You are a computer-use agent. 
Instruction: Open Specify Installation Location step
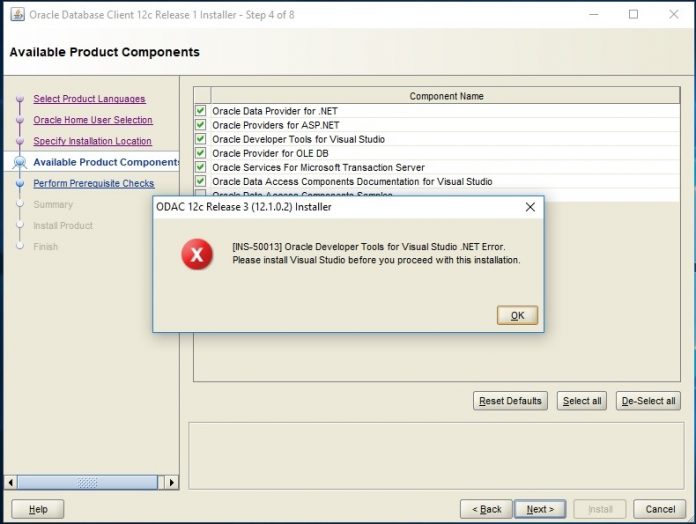click(92, 141)
